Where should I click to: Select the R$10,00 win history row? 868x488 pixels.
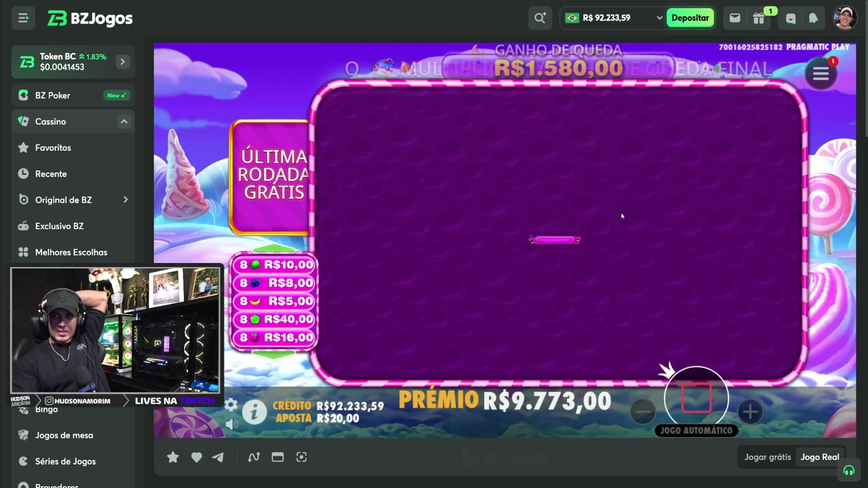274,265
